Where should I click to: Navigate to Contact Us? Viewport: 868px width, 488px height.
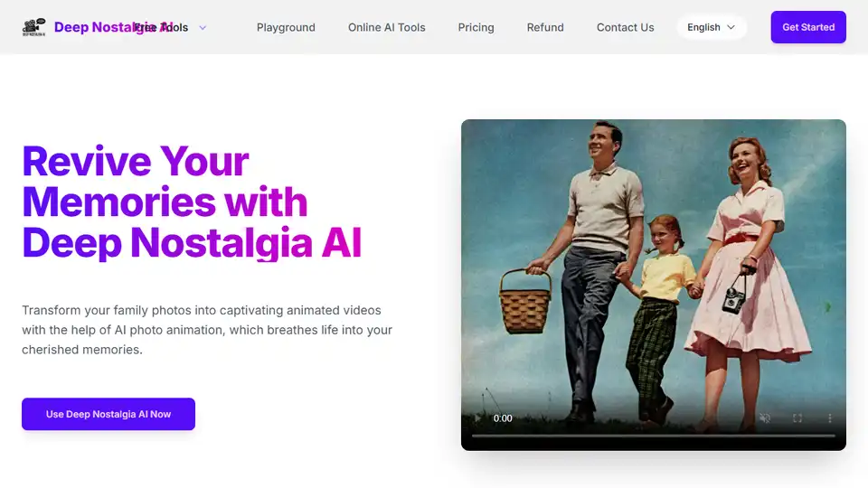point(625,27)
